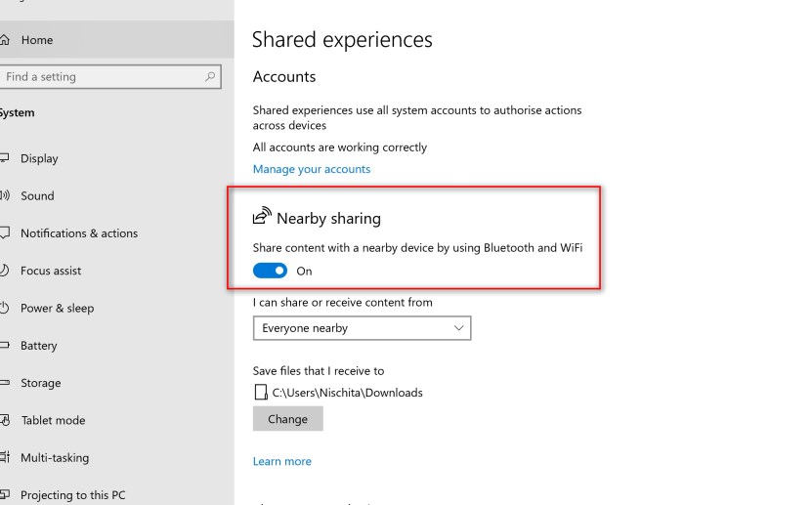Click the Save files that I receive to label
812x505 pixels.
(319, 370)
